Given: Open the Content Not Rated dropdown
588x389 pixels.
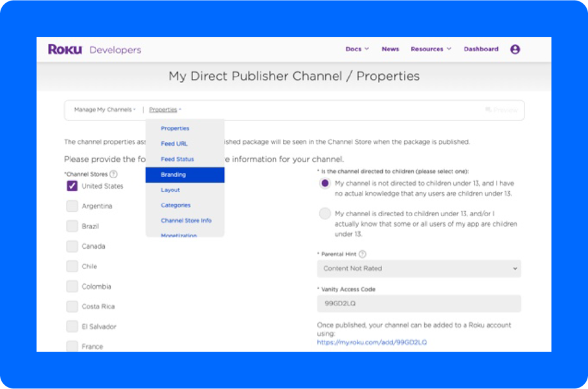Looking at the screenshot, I should [x=418, y=268].
